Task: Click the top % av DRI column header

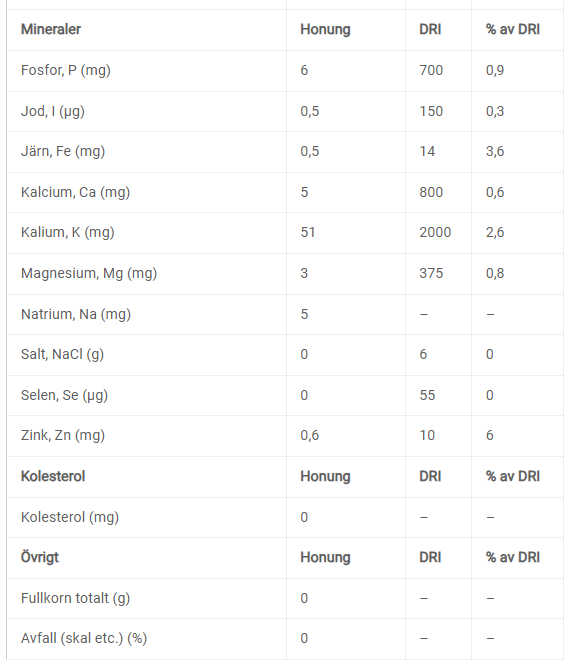Action: 513,30
